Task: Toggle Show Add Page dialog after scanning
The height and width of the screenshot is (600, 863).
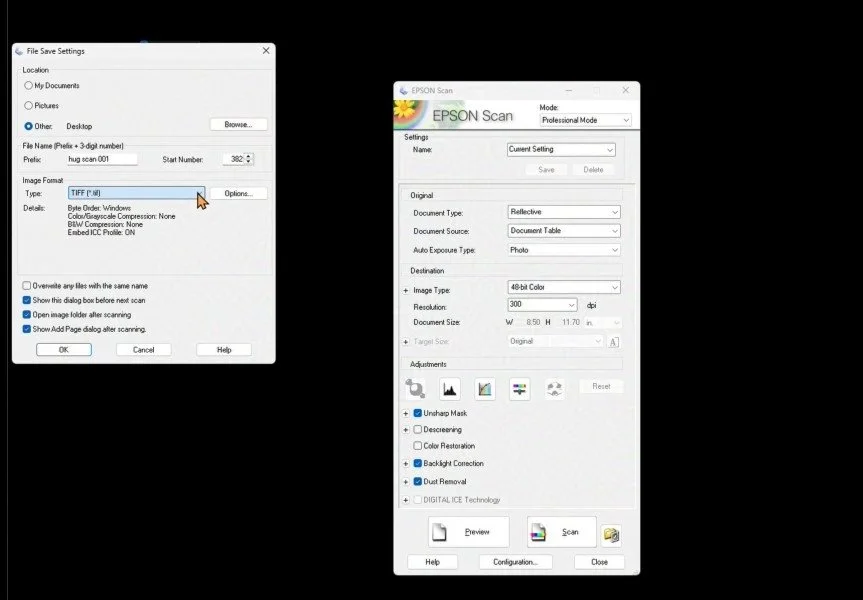Action: point(26,329)
